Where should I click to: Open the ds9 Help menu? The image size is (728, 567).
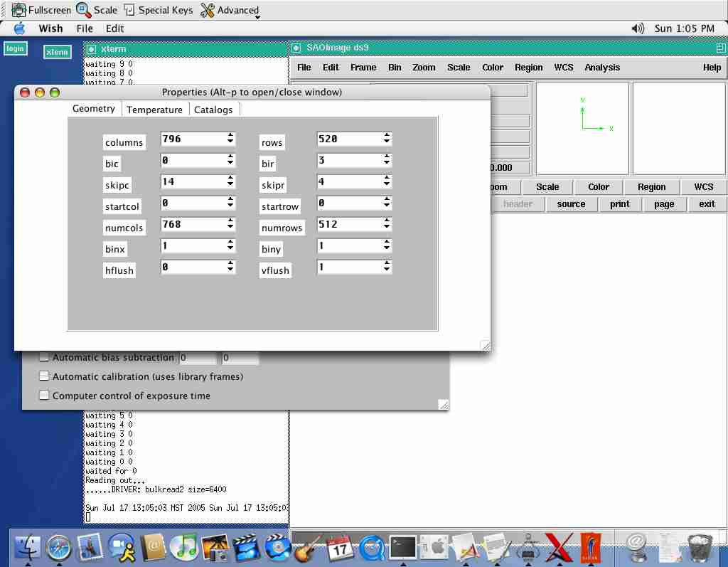pyautogui.click(x=712, y=68)
